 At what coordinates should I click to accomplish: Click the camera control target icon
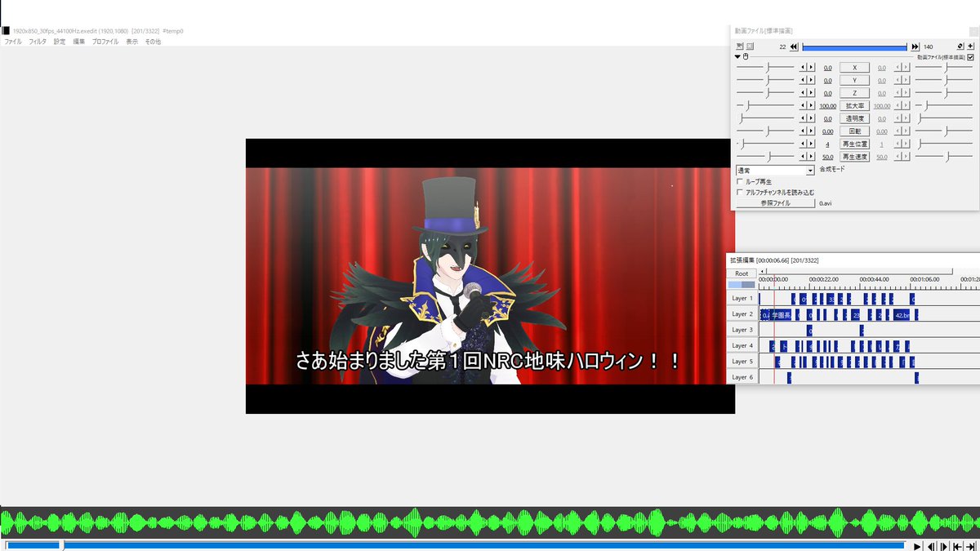pos(960,47)
